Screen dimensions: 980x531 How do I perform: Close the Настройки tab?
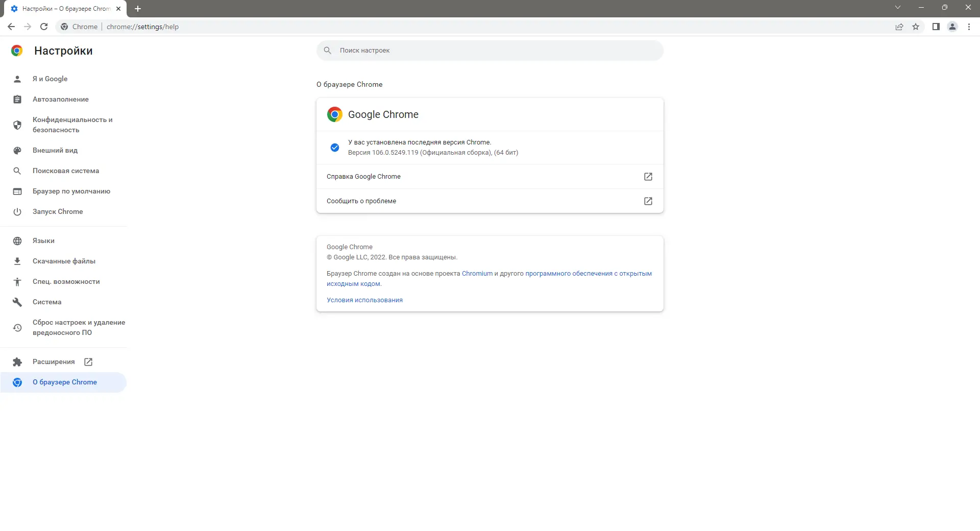coord(118,9)
